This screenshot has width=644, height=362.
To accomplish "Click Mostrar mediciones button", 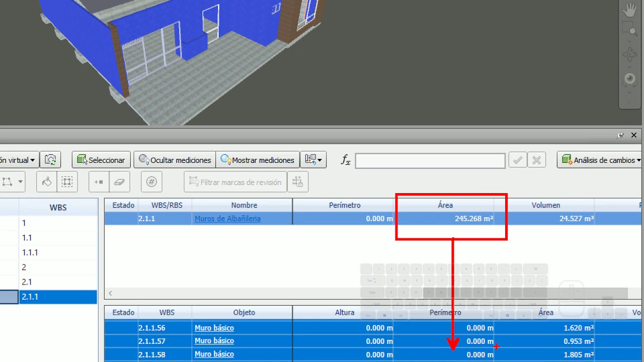I will click(257, 160).
